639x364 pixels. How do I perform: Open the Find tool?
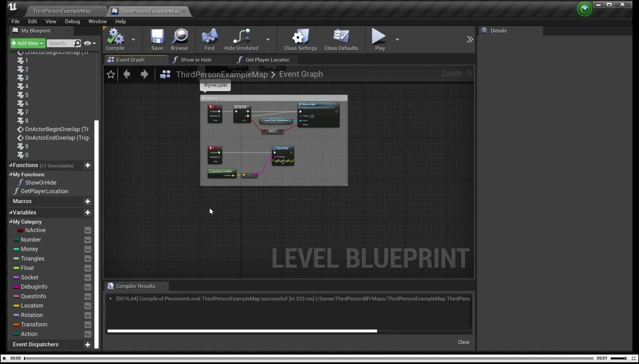[210, 39]
